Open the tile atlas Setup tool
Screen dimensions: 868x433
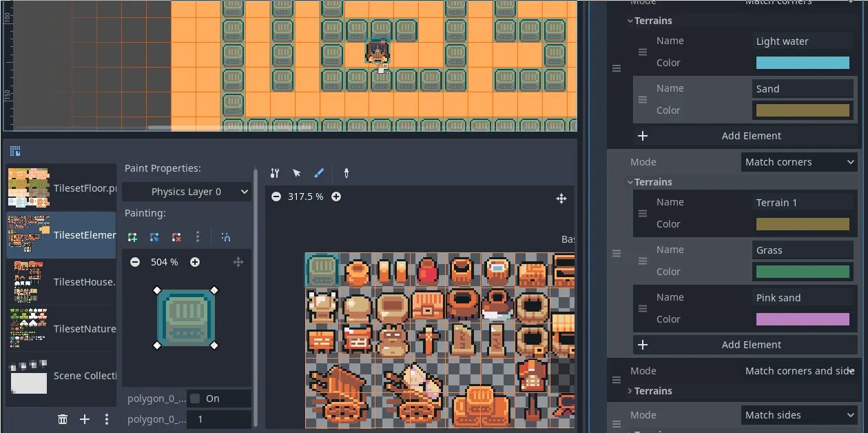(275, 173)
